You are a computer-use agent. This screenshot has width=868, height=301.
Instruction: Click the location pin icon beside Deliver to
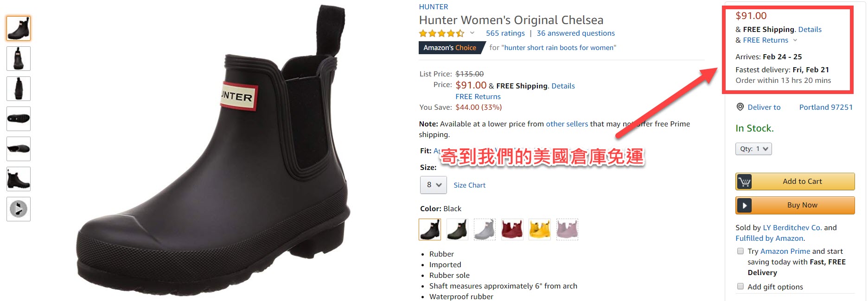point(740,107)
